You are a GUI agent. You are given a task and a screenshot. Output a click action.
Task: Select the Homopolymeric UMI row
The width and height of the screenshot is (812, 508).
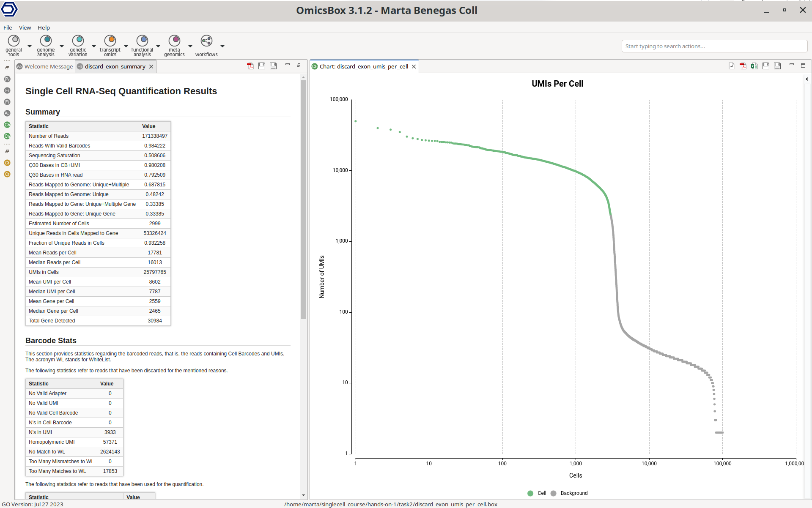point(74,442)
